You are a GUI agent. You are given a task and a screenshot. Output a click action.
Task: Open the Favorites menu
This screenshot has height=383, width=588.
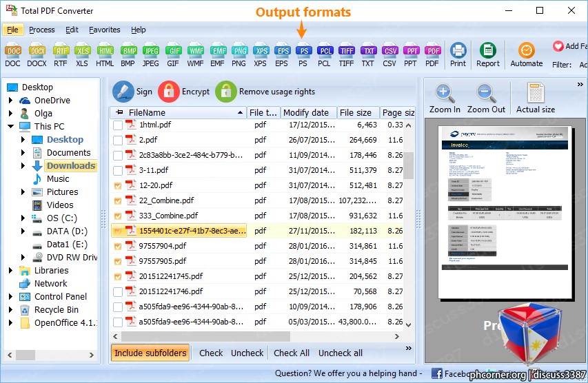(105, 30)
